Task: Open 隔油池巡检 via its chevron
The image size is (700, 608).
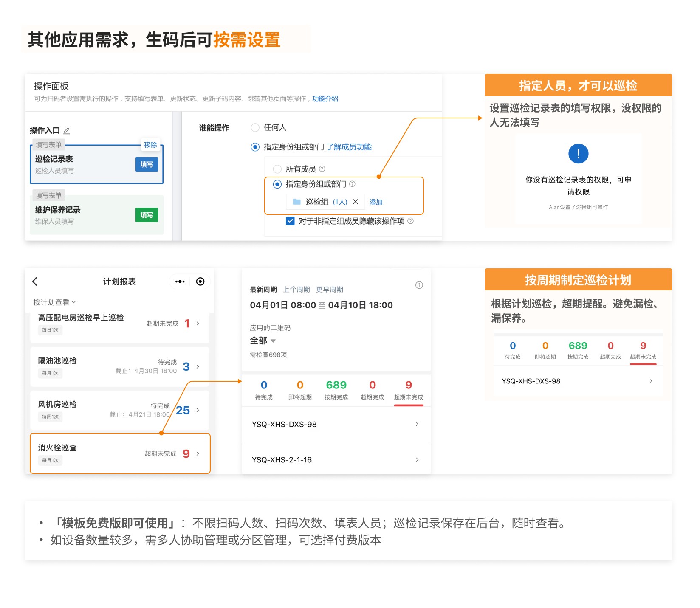Action: click(198, 366)
